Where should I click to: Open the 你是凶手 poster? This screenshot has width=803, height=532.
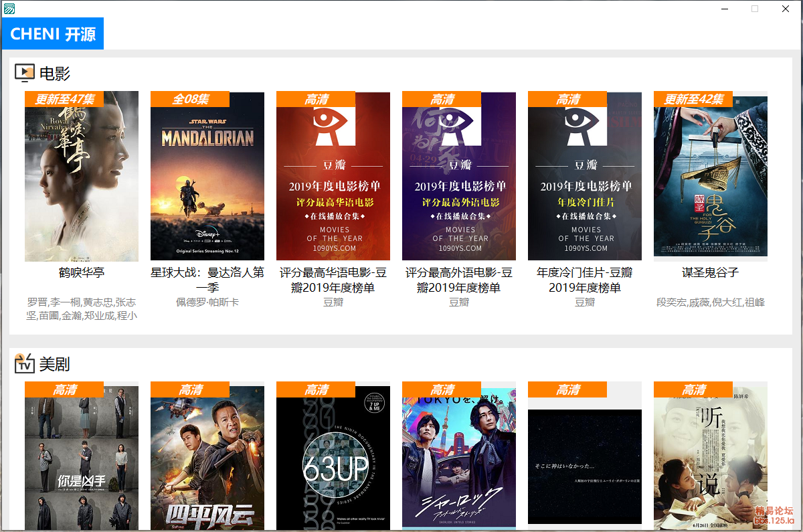82,456
